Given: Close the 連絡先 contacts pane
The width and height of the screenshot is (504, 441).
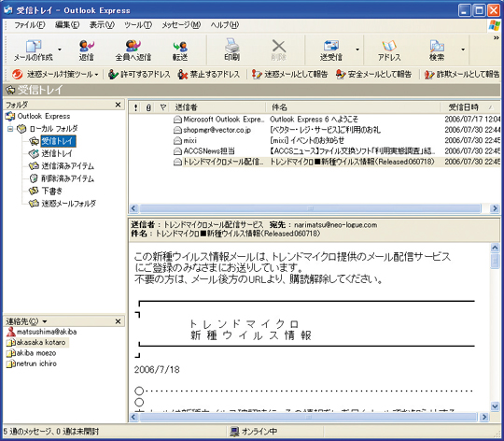Looking at the screenshot, I should coord(118,321).
